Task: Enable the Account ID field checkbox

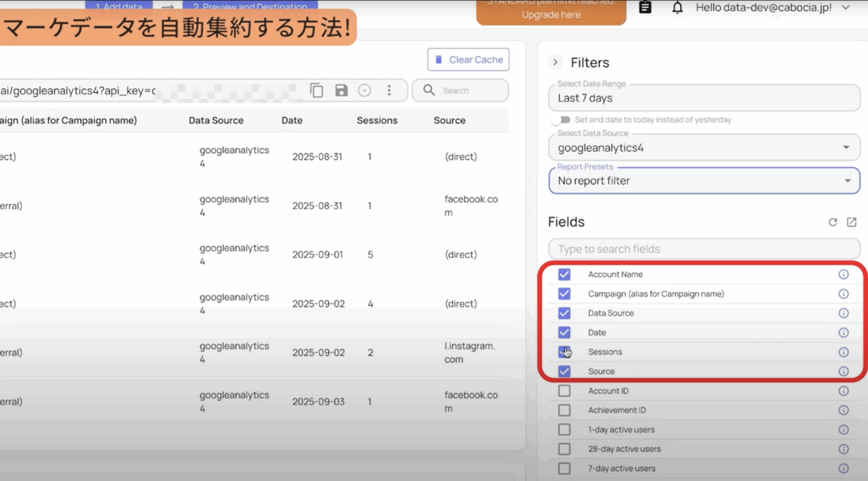Action: click(x=564, y=391)
